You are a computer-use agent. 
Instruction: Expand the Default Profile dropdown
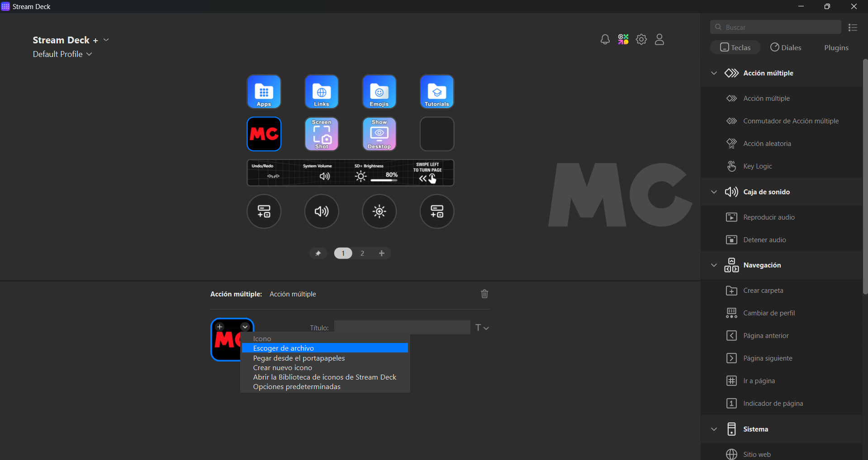(x=62, y=54)
